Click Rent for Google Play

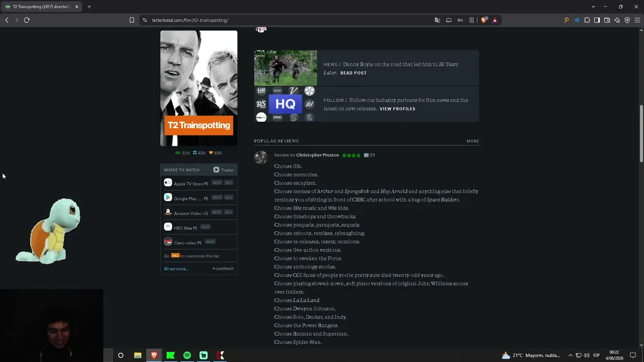[217, 198]
